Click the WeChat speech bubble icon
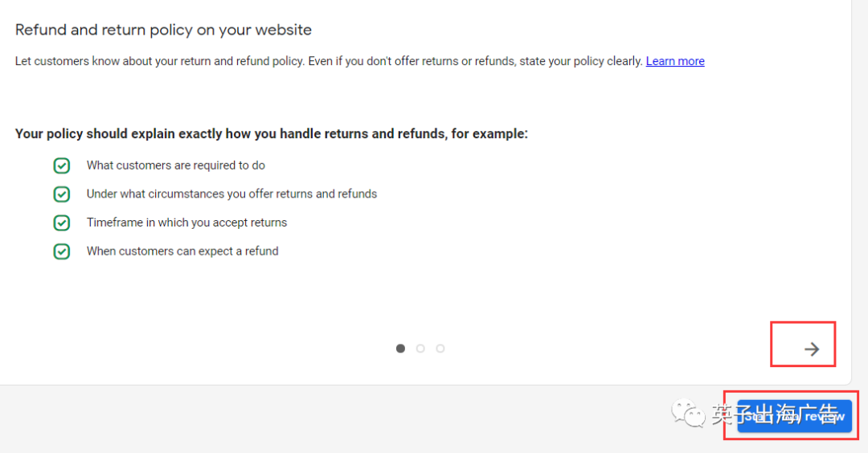This screenshot has width=868, height=453. coord(687,413)
